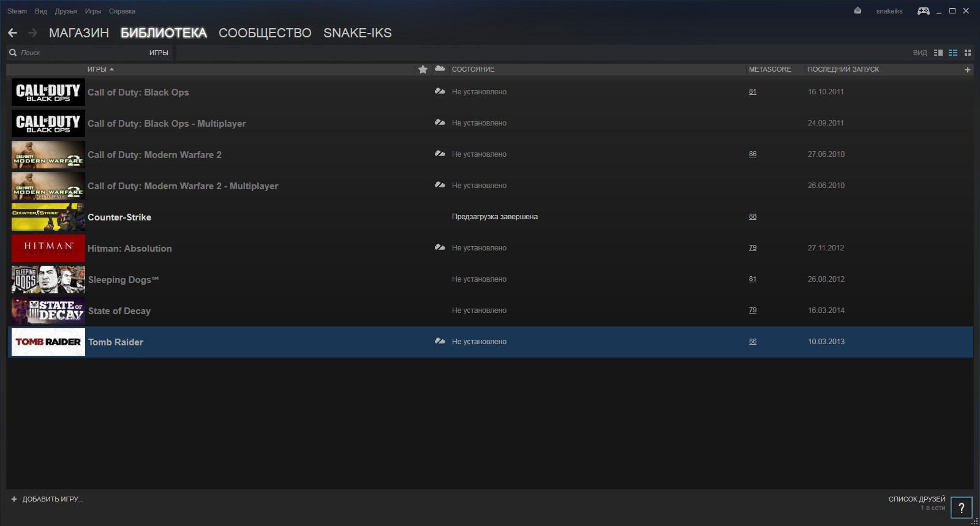
Task: Click cloud icon for Call of Duty: Black Ops
Action: (440, 91)
